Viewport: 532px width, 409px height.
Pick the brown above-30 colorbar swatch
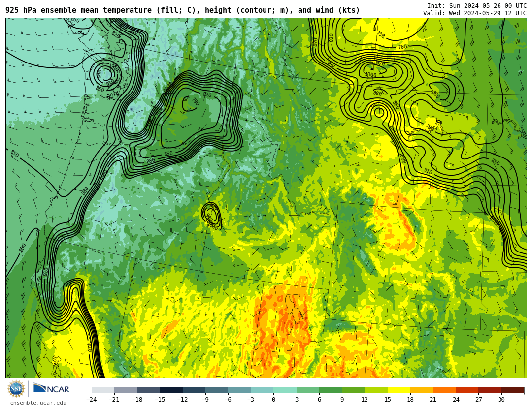click(513, 390)
